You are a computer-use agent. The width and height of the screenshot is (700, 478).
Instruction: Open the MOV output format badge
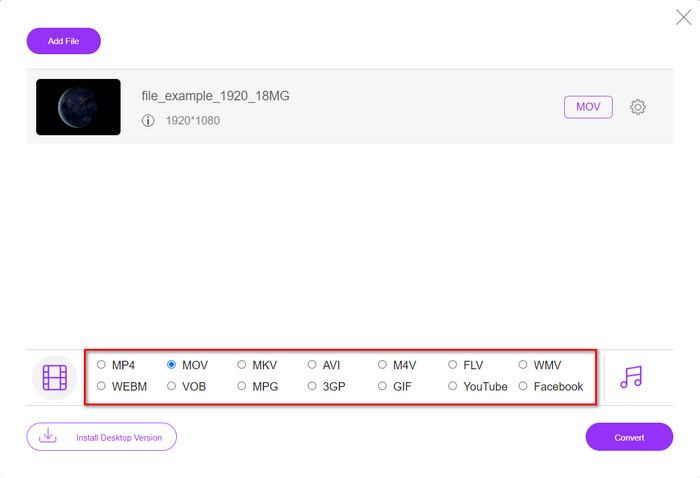click(x=588, y=107)
